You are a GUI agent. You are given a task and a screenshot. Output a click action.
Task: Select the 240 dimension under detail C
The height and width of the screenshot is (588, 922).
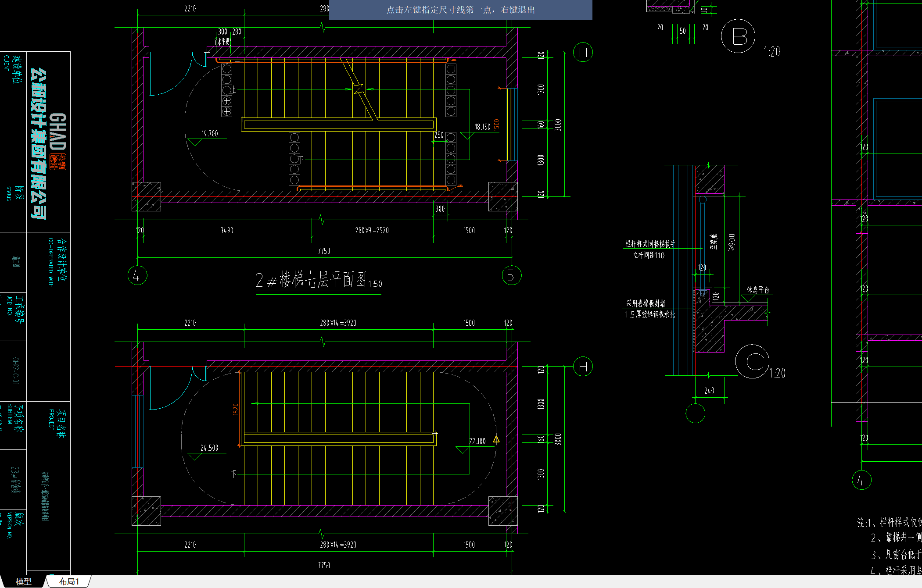pos(709,391)
